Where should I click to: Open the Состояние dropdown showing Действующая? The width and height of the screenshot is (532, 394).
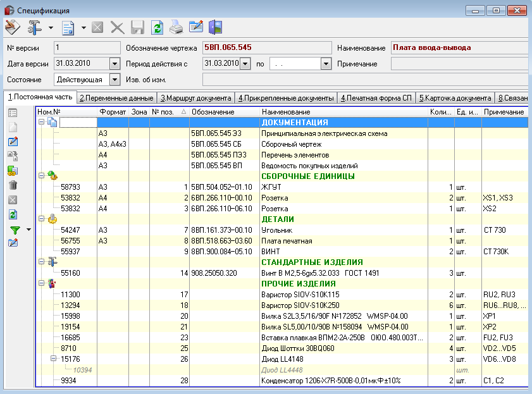[x=114, y=80]
